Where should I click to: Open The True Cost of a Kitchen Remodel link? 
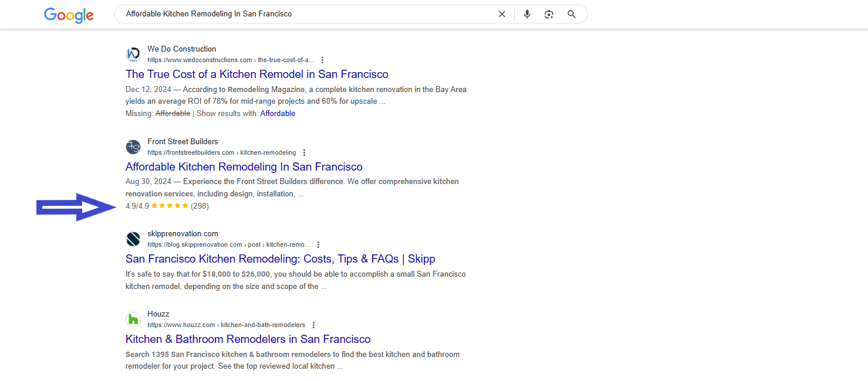257,74
